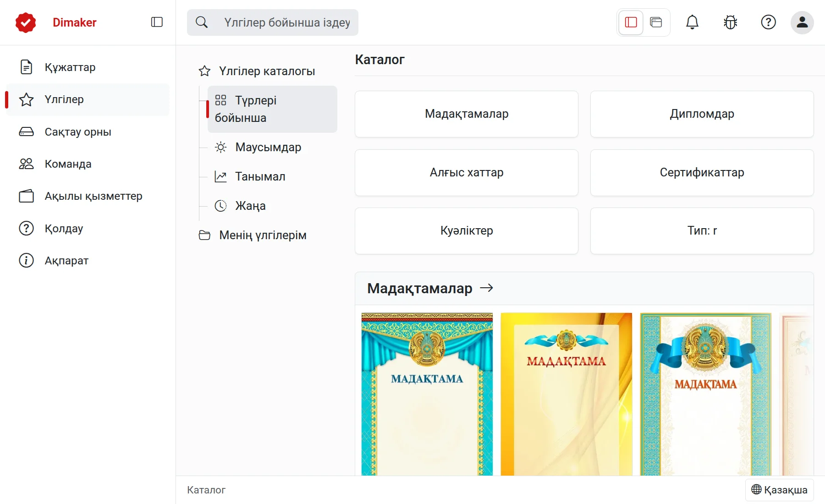Open Менің үлгілерім folder

coord(265,235)
